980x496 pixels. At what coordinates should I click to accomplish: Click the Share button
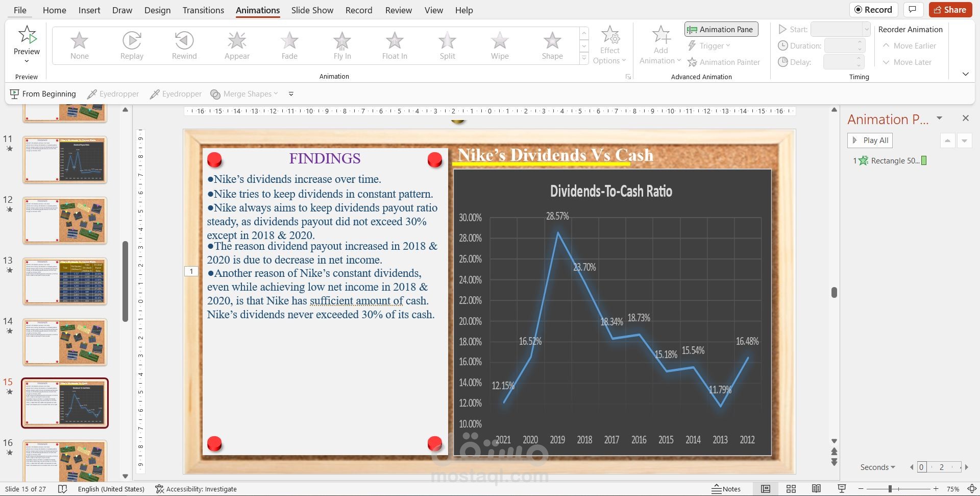(x=950, y=10)
